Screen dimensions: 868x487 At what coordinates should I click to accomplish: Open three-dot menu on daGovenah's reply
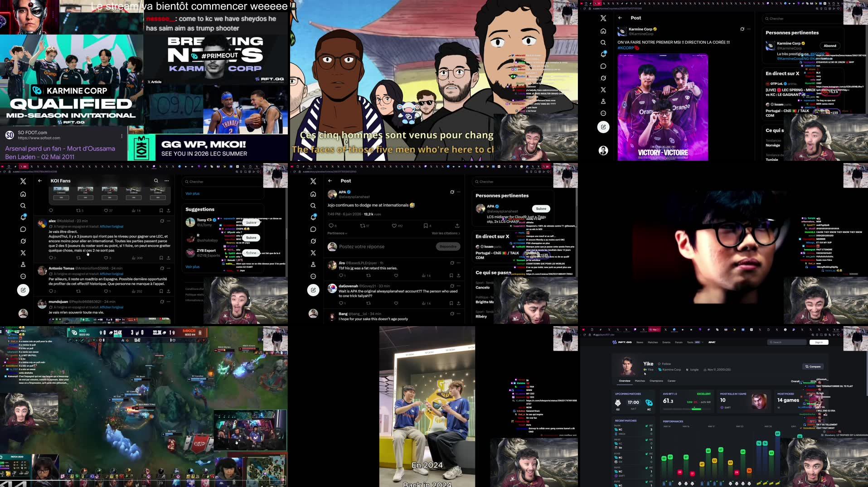(x=459, y=286)
